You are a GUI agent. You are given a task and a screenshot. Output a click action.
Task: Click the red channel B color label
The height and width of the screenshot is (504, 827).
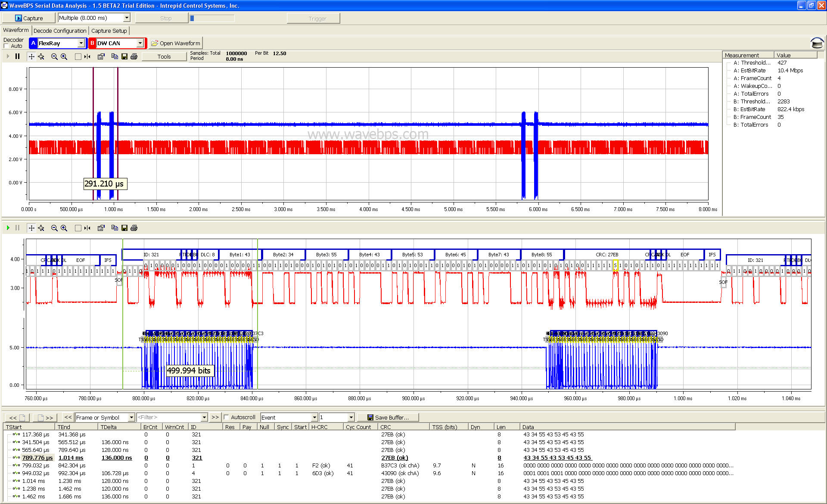pyautogui.click(x=92, y=43)
